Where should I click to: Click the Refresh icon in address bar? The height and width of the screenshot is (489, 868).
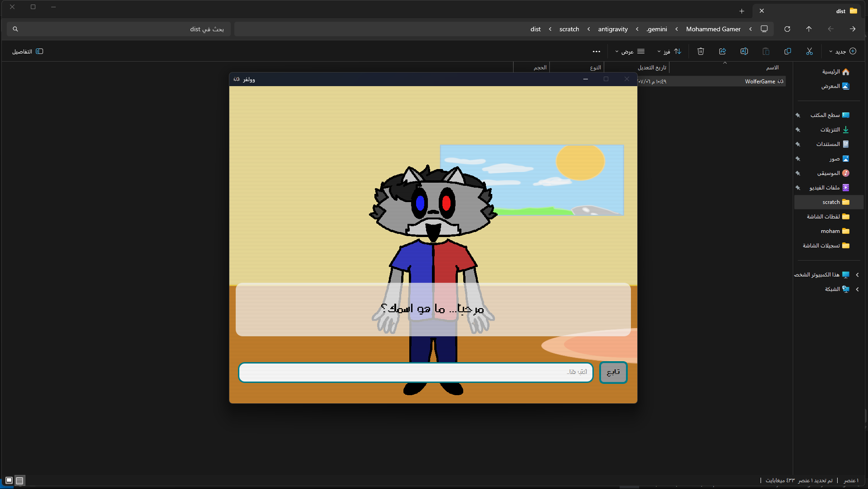(x=787, y=29)
